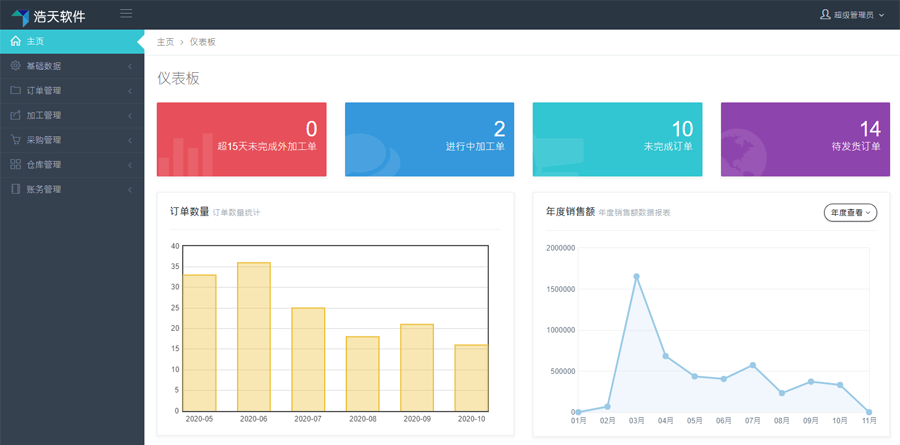Viewport: 900px width, 445px height.
Task: Expand 账务管理 using its chevron arrow
Action: click(x=130, y=189)
